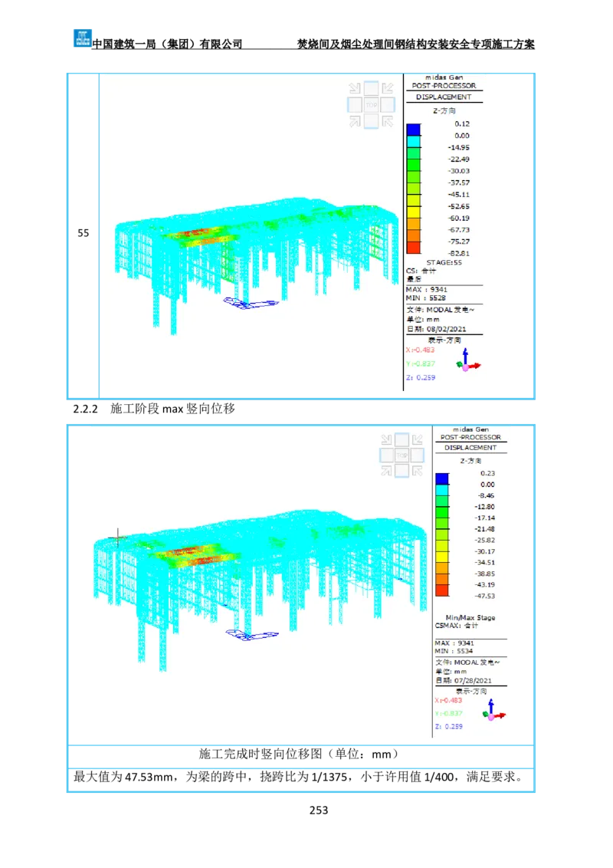
Task: Click the blue document icon at page top-left
Action: click(82, 37)
